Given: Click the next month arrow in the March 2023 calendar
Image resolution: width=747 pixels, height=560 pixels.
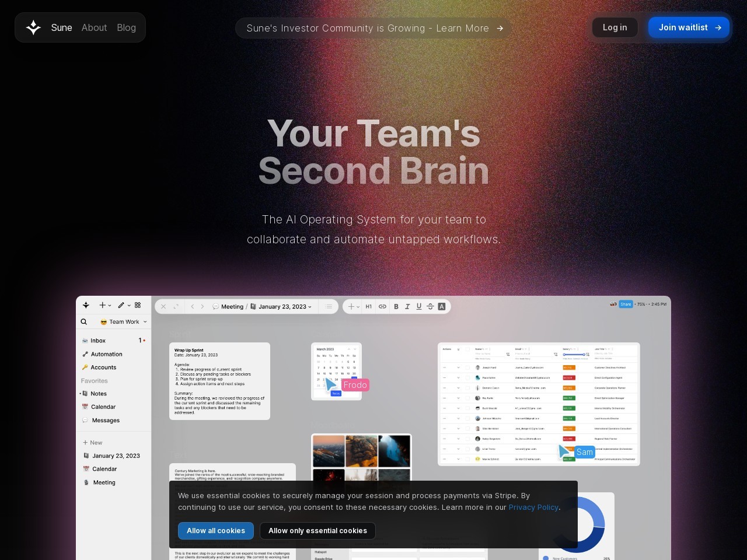Looking at the screenshot, I should [x=354, y=349].
